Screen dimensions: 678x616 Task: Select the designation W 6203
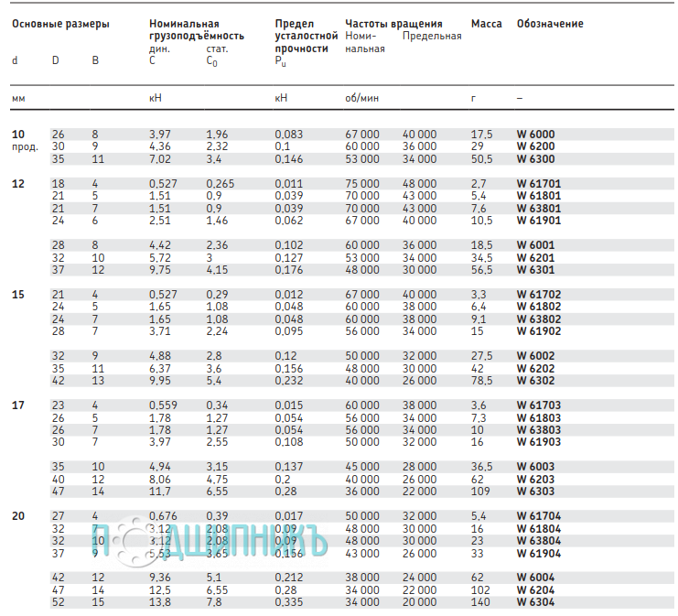[535, 480]
